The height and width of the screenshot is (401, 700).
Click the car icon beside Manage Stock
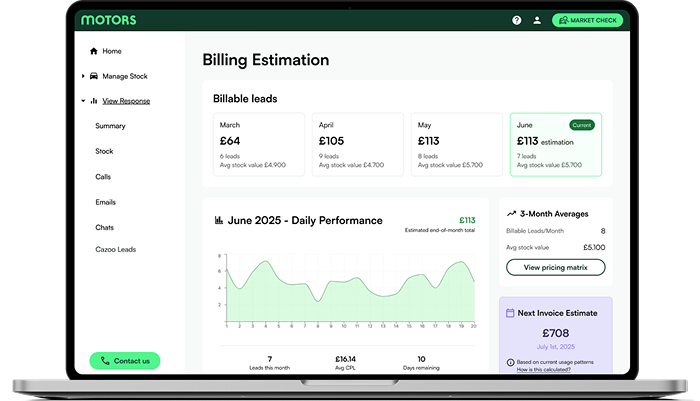[x=94, y=76]
